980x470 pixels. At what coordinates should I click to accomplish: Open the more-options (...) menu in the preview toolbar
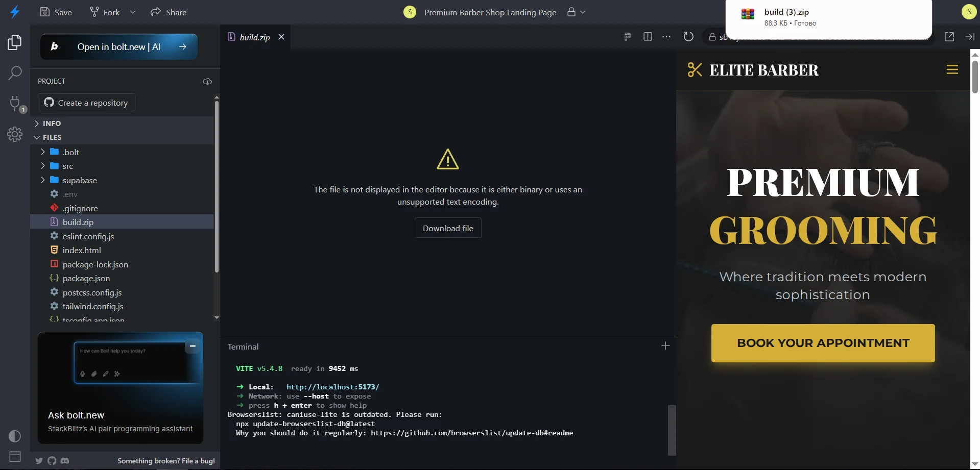tap(666, 36)
